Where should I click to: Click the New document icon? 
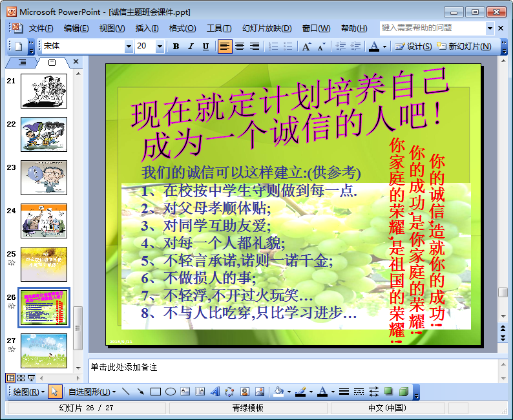coord(18,47)
